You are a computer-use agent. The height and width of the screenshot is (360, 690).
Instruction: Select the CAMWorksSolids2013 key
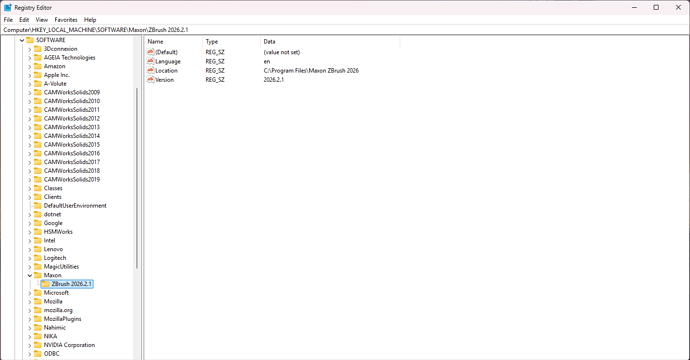pyautogui.click(x=72, y=127)
